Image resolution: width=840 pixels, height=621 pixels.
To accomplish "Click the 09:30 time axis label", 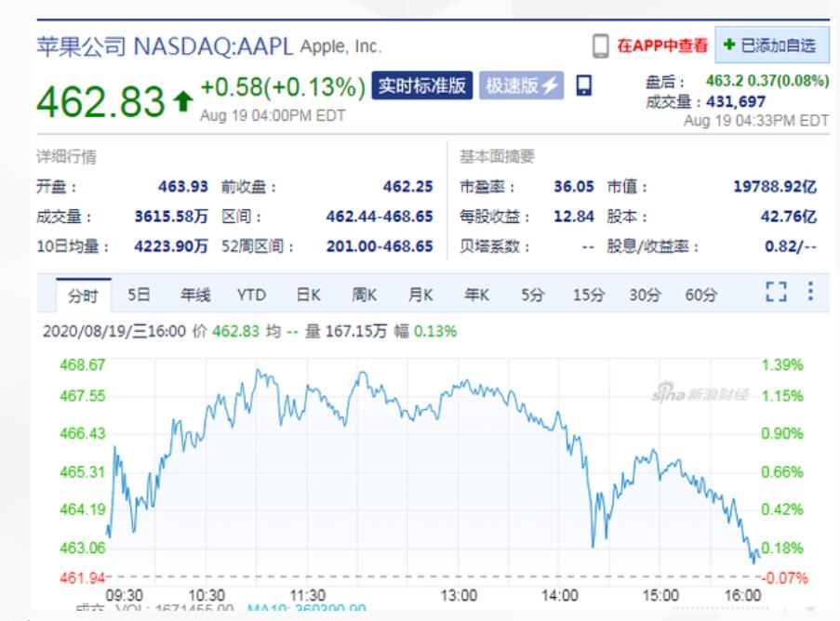I will click(x=125, y=595).
